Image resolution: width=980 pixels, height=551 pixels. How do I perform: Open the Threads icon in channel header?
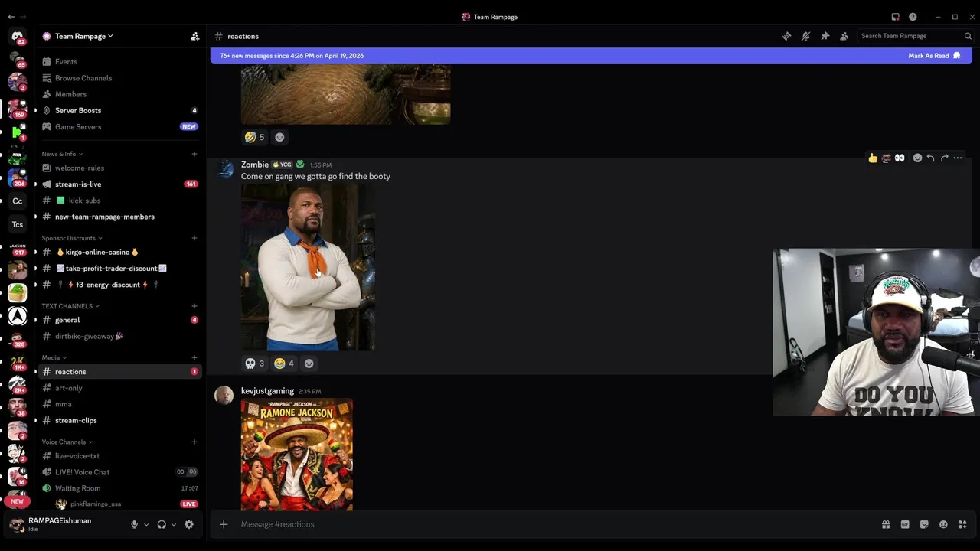coord(786,36)
